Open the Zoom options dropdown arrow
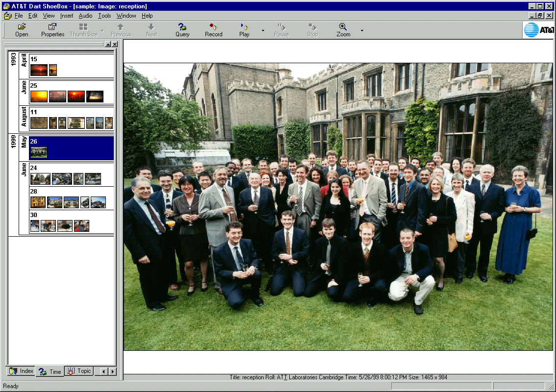Screen dimensions: 556x392 (x=362, y=30)
